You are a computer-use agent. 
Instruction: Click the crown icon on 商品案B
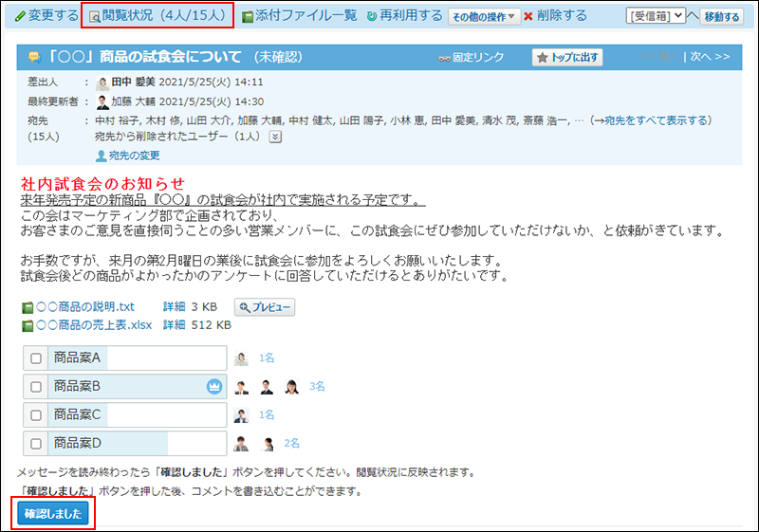[x=214, y=386]
